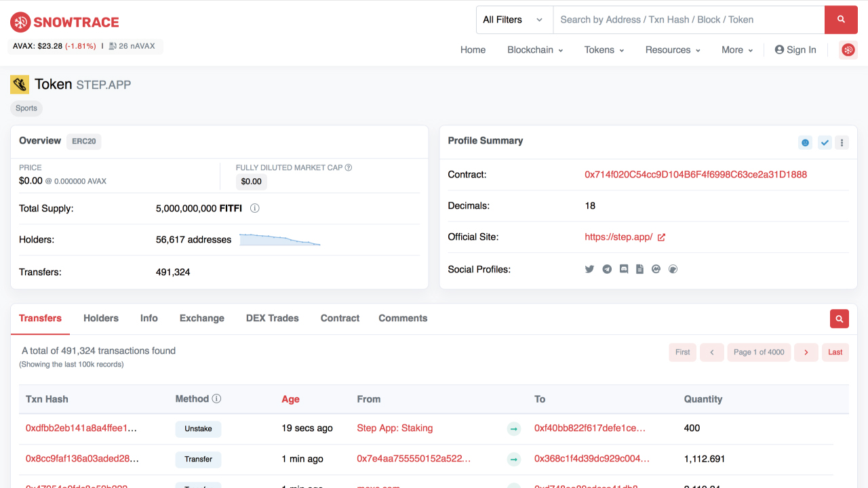Switch to the Contract tab
Image resolution: width=868 pixels, height=488 pixels.
(340, 318)
